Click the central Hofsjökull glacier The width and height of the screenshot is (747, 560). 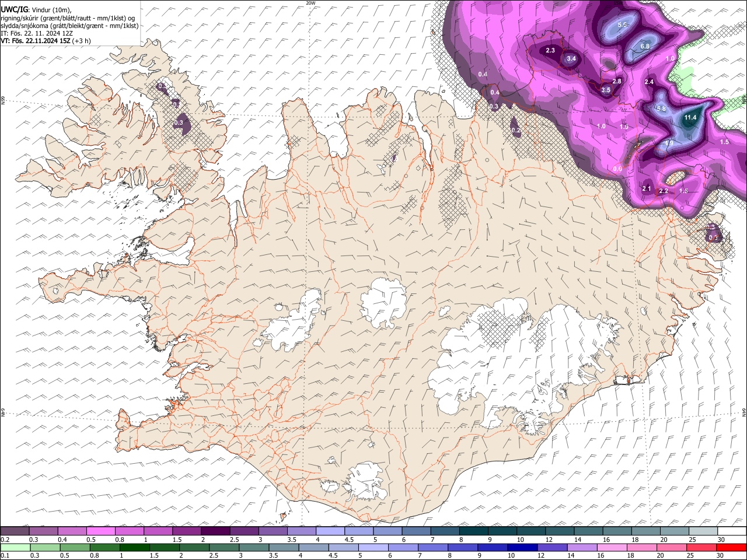383,303
